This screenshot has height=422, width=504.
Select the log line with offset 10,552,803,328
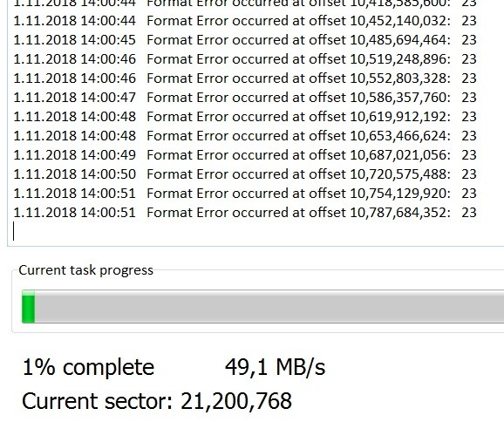click(245, 78)
